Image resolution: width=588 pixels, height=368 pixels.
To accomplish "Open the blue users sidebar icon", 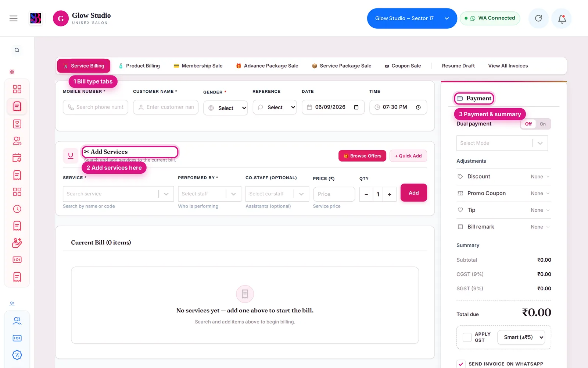I will click(17, 321).
